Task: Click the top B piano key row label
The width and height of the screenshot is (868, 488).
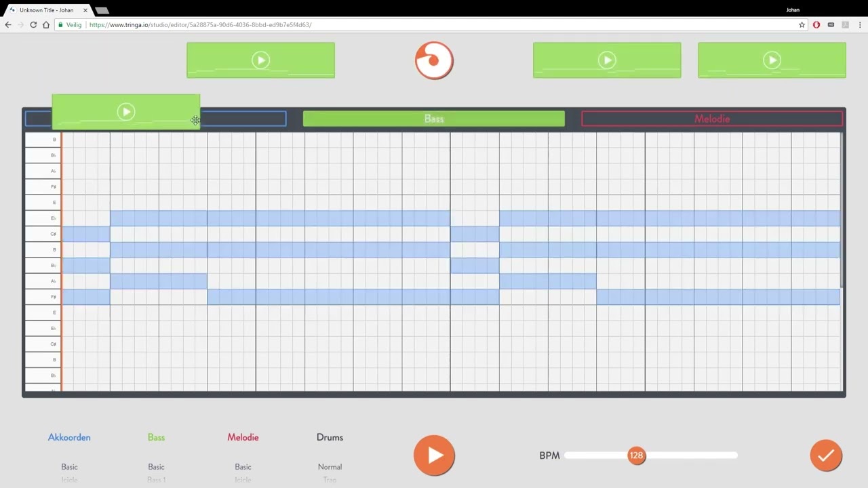Action: [43, 140]
